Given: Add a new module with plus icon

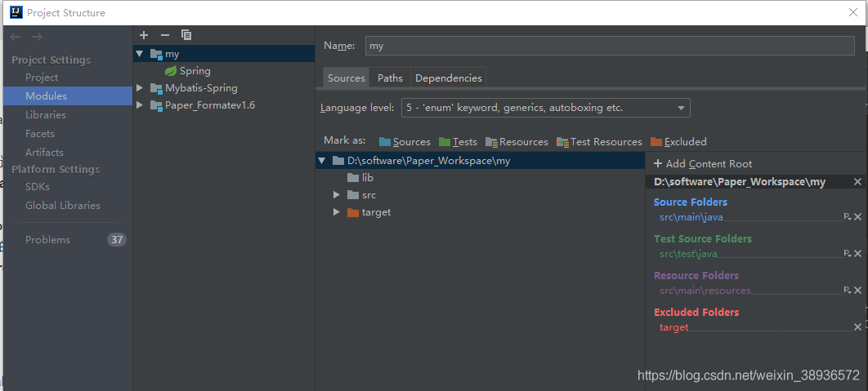Looking at the screenshot, I should point(144,35).
